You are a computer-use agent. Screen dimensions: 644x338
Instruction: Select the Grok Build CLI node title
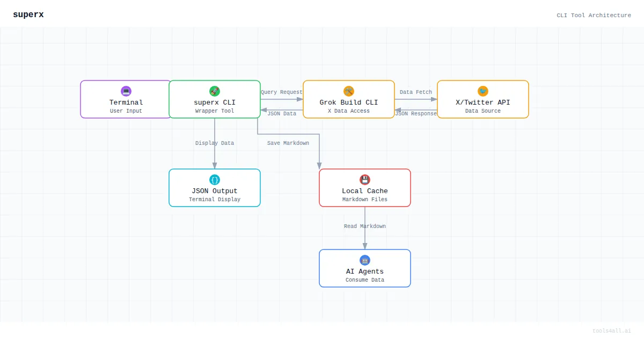tap(349, 102)
